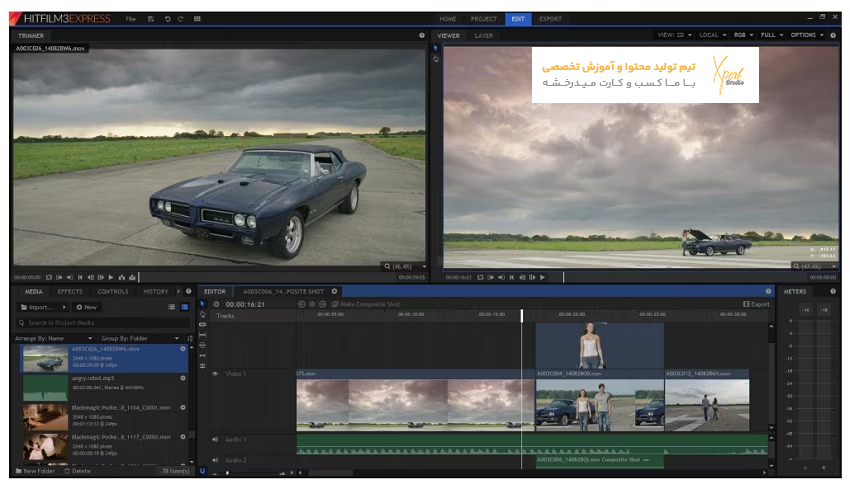Jump to start in the Viewer
The image size is (850, 489).
(x=511, y=277)
